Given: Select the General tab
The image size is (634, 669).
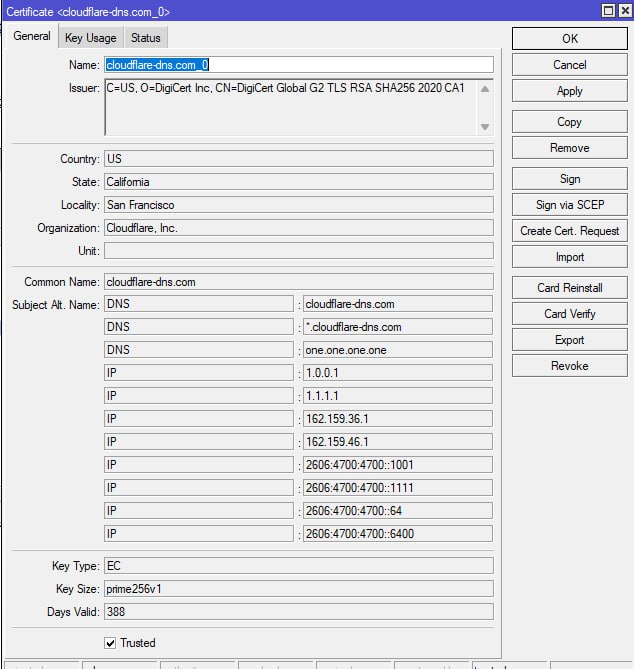Looking at the screenshot, I should click(x=32, y=36).
